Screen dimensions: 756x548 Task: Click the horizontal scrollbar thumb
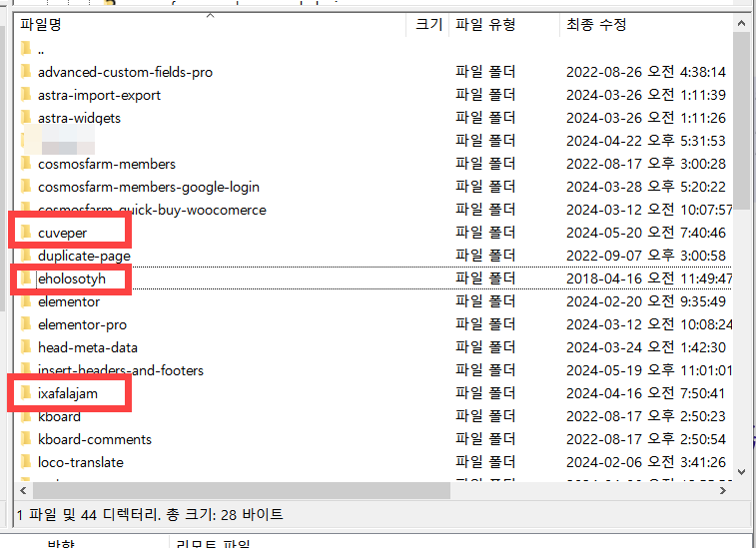click(x=241, y=491)
